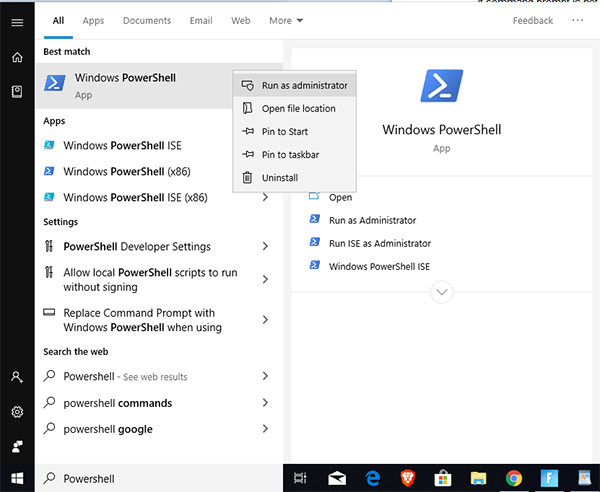Screen dimensions: 600x492
Task: Open Replace Command Prompt with PowerShell setting
Action: click(x=159, y=320)
